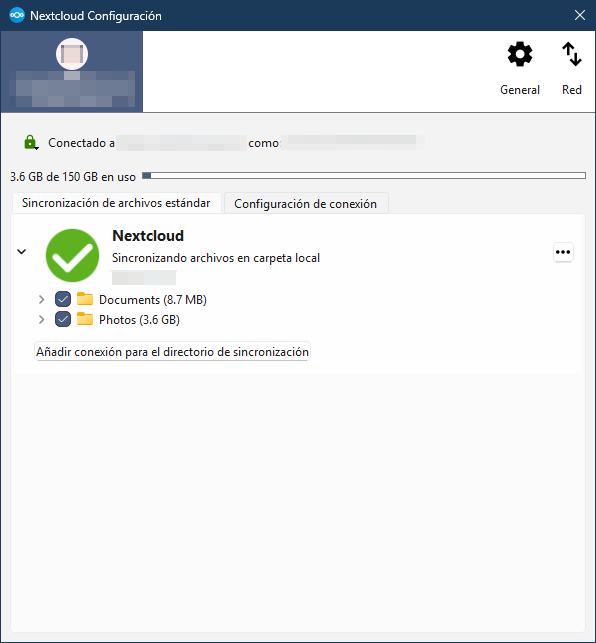Click the green lock connection icon

(x=30, y=143)
